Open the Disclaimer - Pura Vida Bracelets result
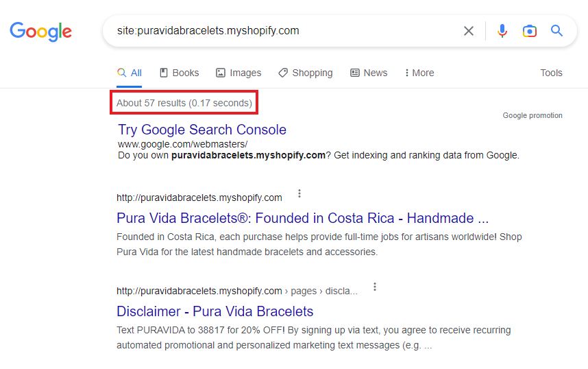The width and height of the screenshot is (588, 369). pos(215,311)
